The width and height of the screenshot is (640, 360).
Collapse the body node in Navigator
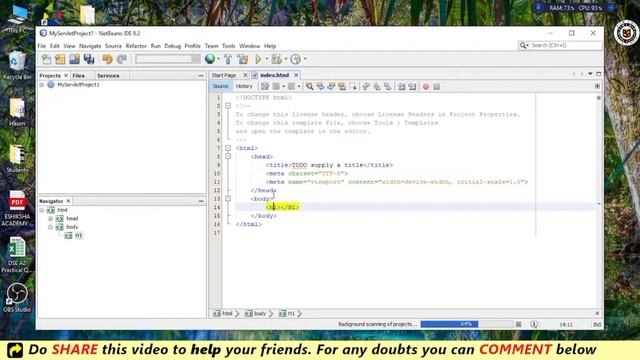(x=50, y=227)
